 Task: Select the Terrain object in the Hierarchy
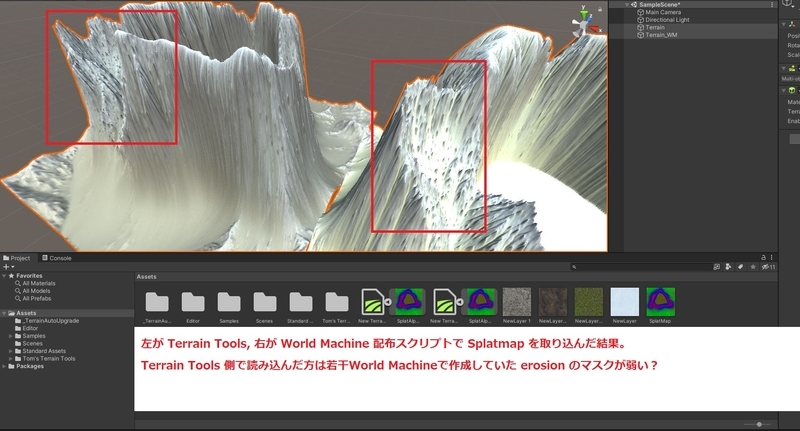655,28
